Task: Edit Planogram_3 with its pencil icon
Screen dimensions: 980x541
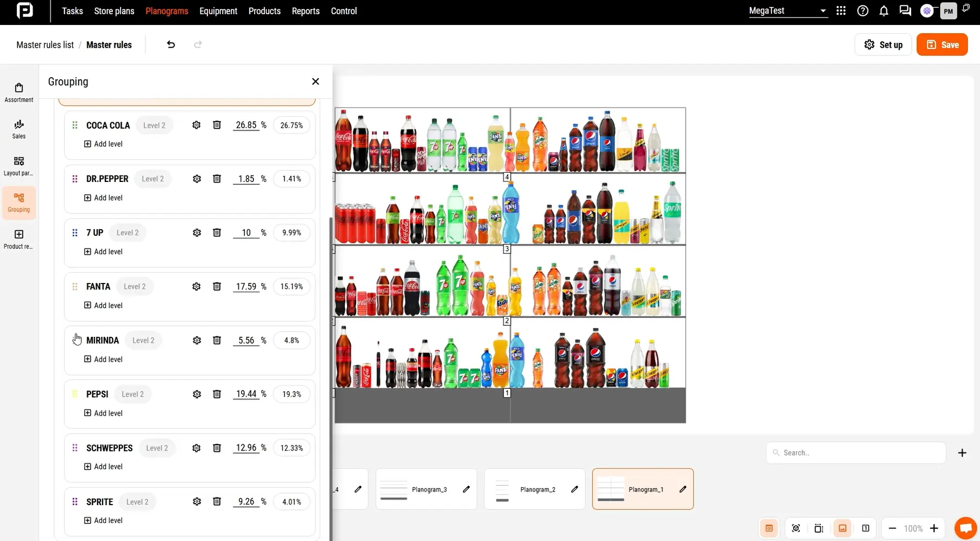Action: point(466,489)
